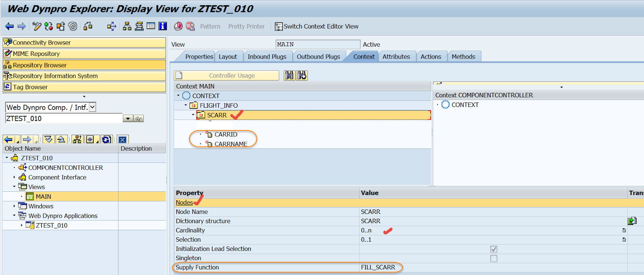The width and height of the screenshot is (644, 275).
Task: Click the Collapse subtree icon in object list toolbar
Action: (61, 140)
